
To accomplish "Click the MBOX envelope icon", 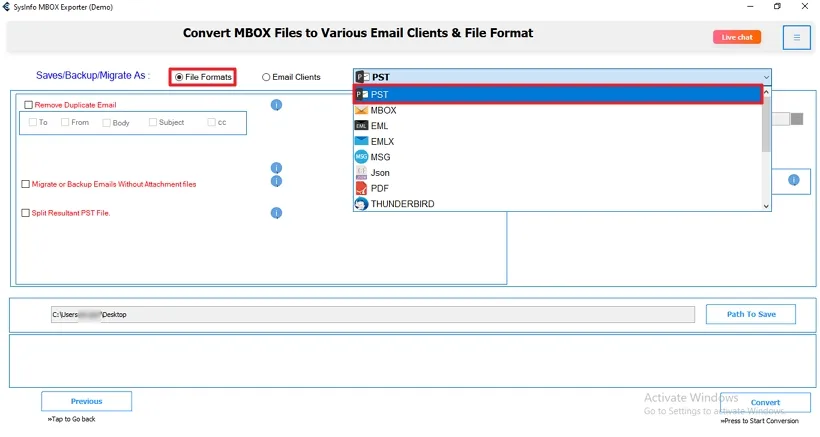I will click(x=361, y=110).
